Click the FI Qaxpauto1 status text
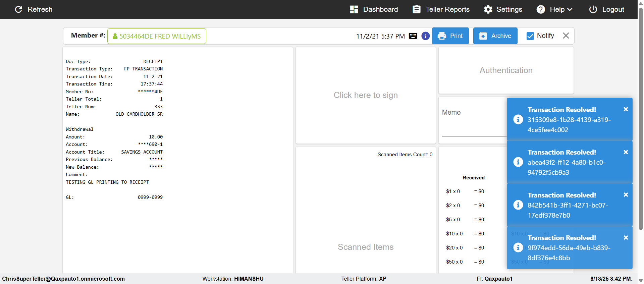Image resolution: width=644 pixels, height=284 pixels. click(495, 279)
